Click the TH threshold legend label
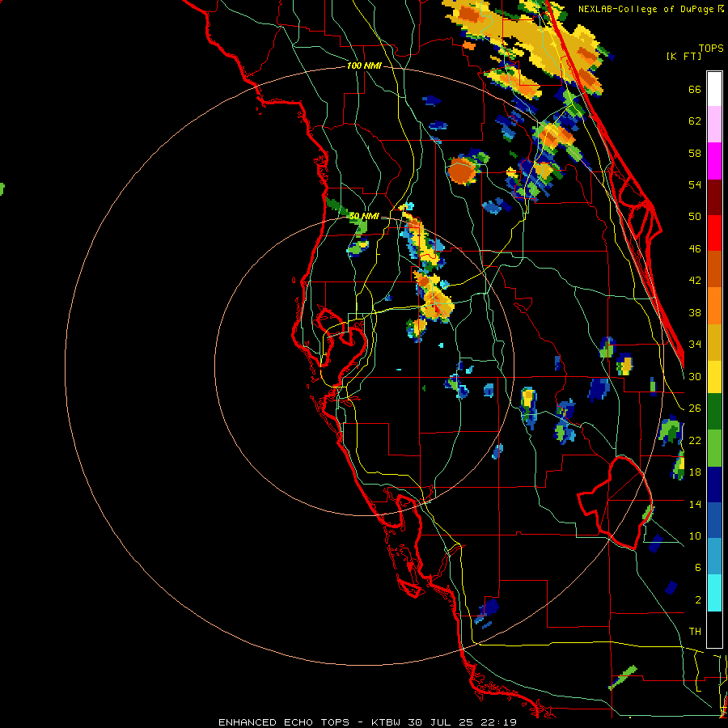The image size is (728, 728). click(x=695, y=632)
